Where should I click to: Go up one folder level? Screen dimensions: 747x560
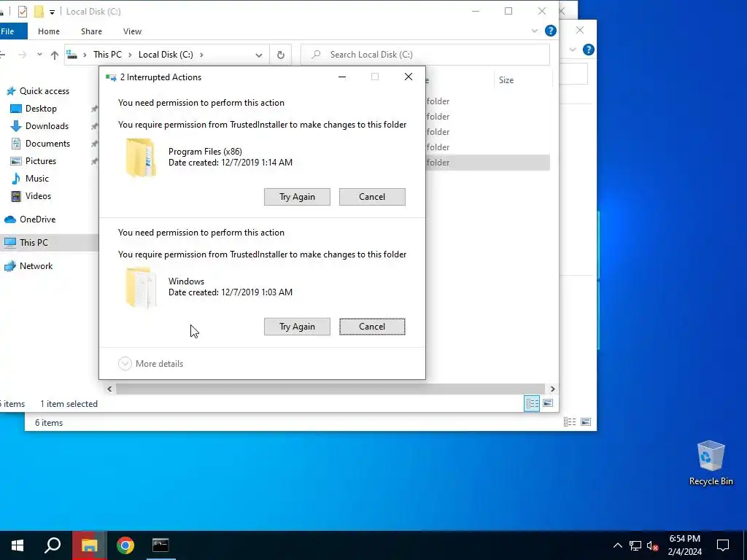click(54, 55)
